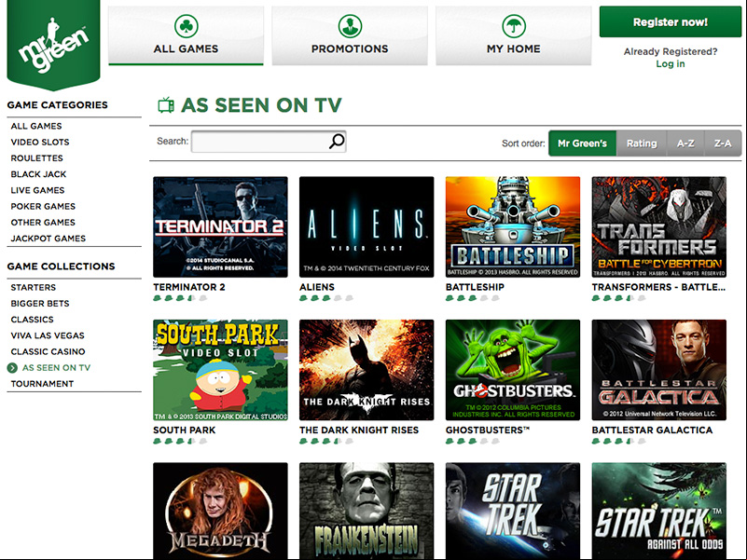The image size is (747, 560).
Task: Open the Bigger Bets collection
Action: click(x=40, y=304)
